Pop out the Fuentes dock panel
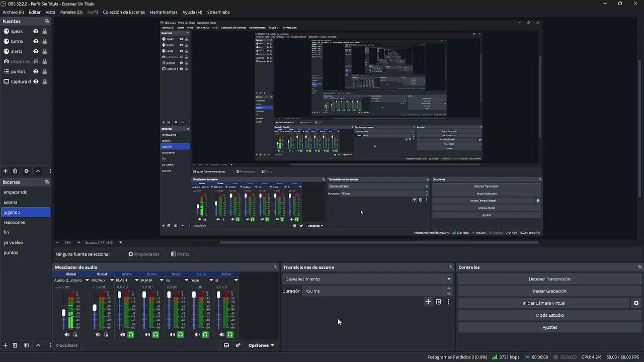Viewport: 644px width, 362px height. (47, 21)
